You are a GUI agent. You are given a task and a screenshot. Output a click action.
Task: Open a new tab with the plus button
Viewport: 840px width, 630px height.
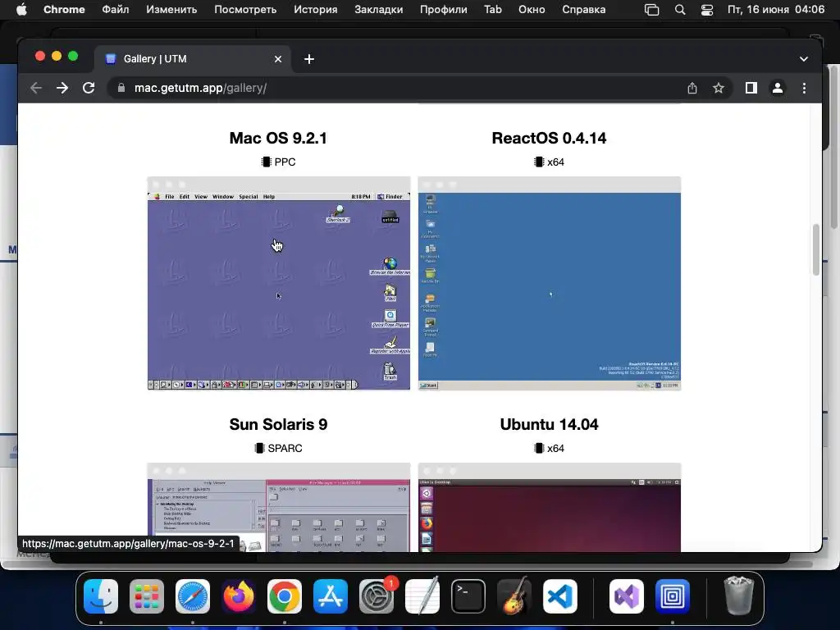click(309, 59)
